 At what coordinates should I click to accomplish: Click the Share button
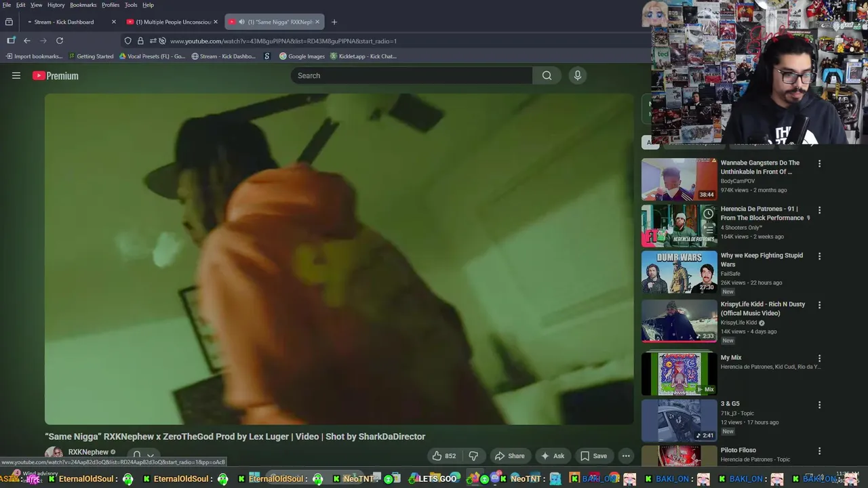tap(510, 455)
